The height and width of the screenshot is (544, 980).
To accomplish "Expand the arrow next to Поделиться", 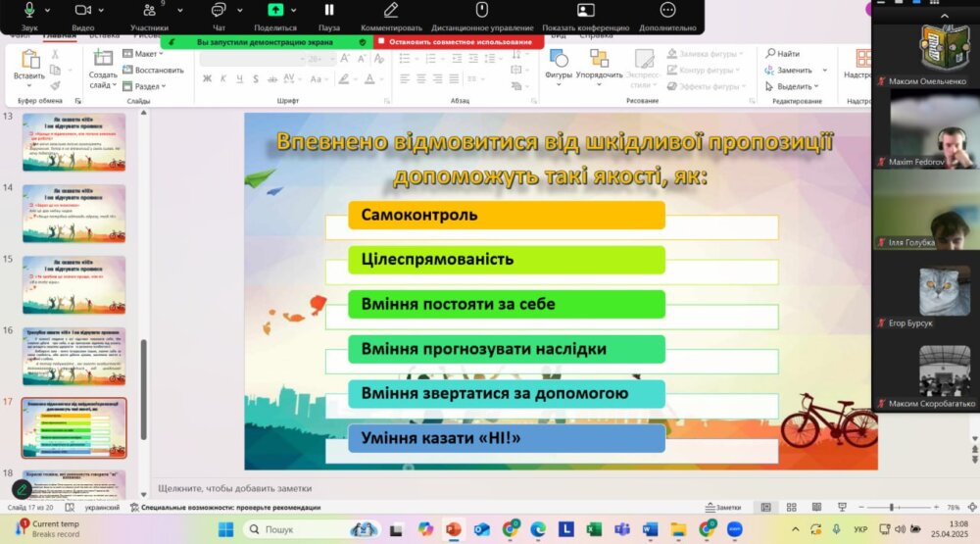I will (294, 11).
